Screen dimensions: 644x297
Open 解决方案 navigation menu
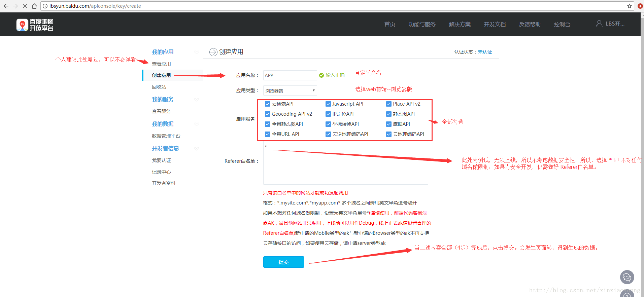[460, 24]
